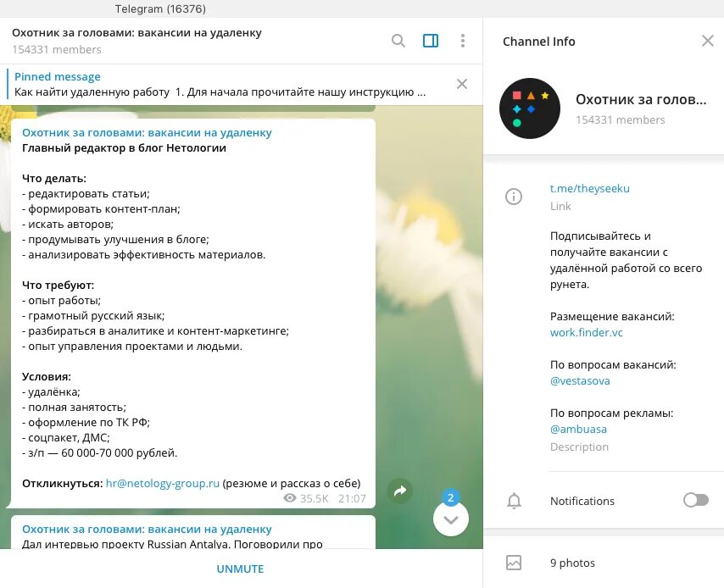
Task: Jump to latest messages with down arrow
Action: [x=451, y=519]
